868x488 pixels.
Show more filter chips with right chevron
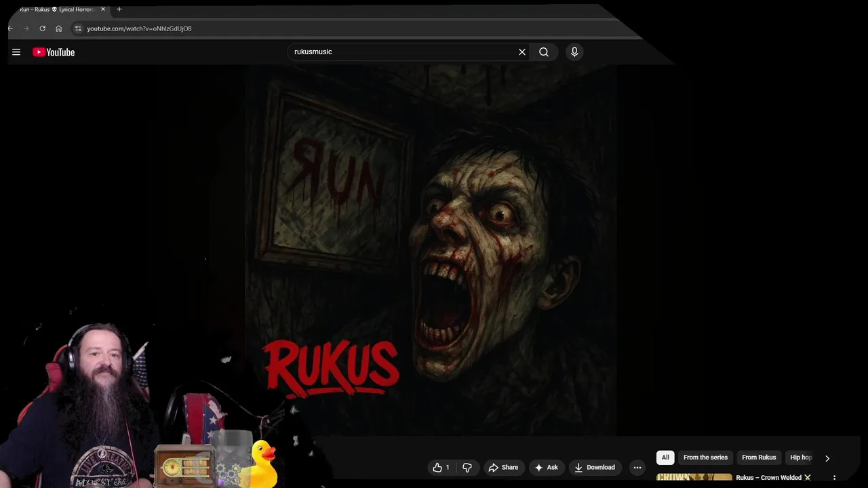(x=827, y=458)
